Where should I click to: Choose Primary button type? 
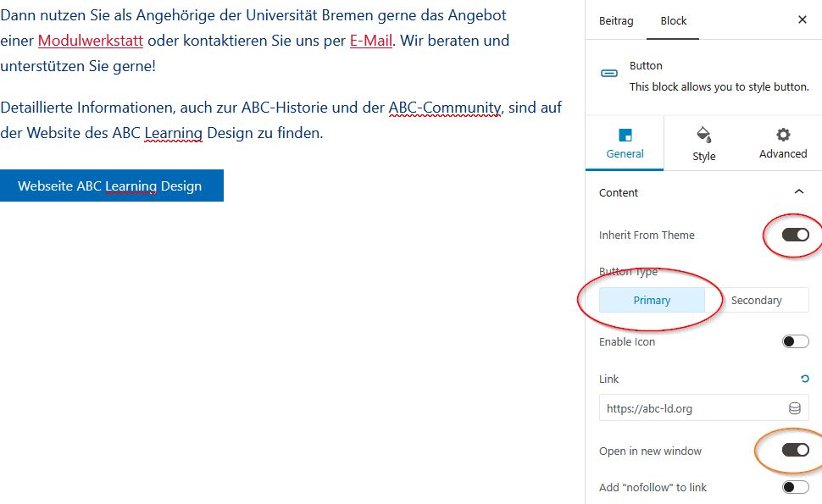point(652,300)
